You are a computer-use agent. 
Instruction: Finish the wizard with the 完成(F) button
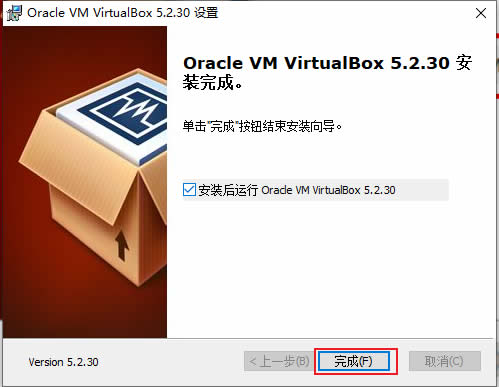click(354, 361)
